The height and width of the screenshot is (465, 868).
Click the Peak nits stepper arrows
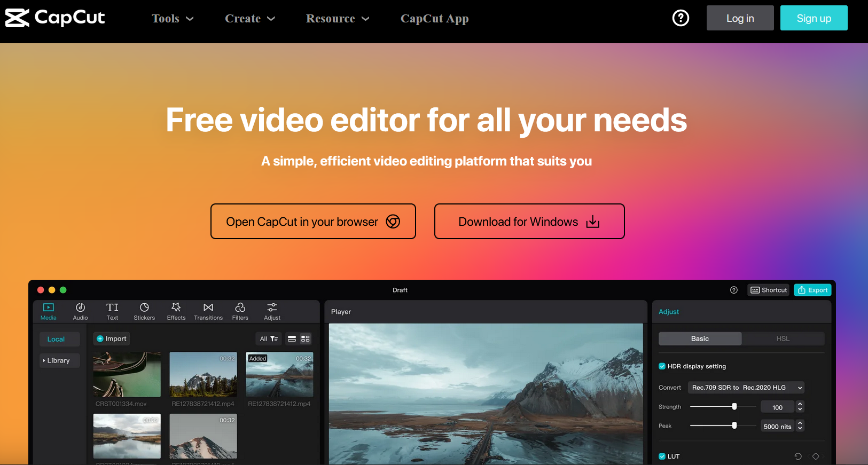pyautogui.click(x=800, y=426)
